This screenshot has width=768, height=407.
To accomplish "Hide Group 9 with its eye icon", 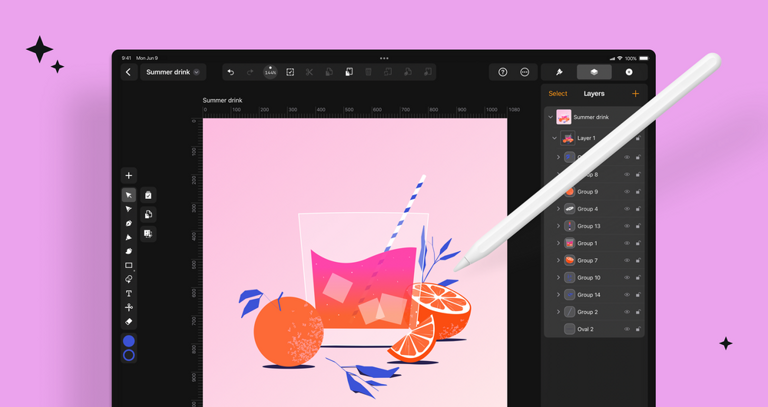I will [x=627, y=192].
